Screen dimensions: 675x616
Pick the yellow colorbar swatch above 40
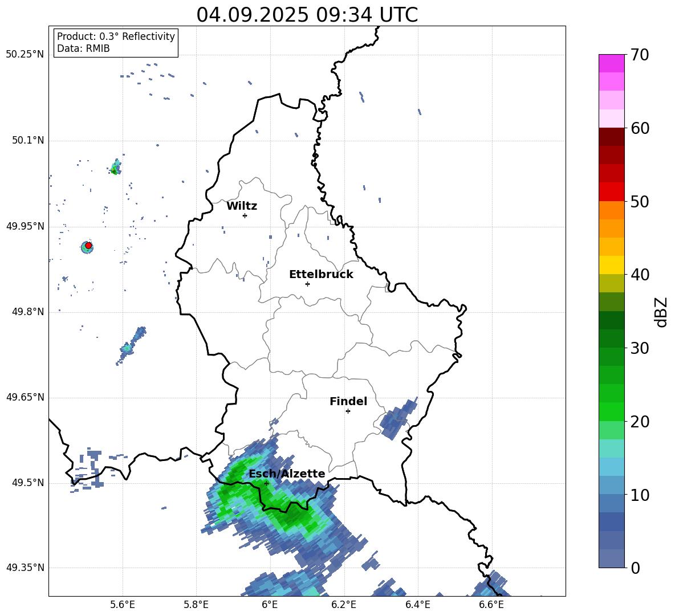click(611, 266)
